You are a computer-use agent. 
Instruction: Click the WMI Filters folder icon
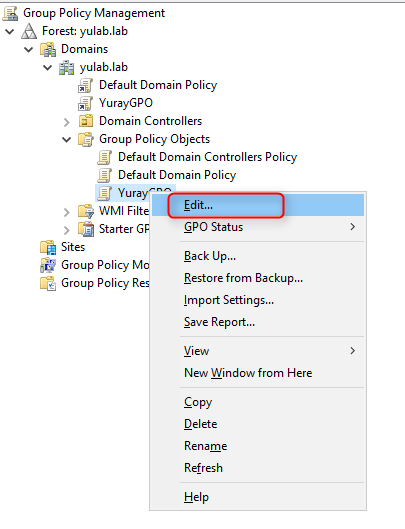pos(86,211)
